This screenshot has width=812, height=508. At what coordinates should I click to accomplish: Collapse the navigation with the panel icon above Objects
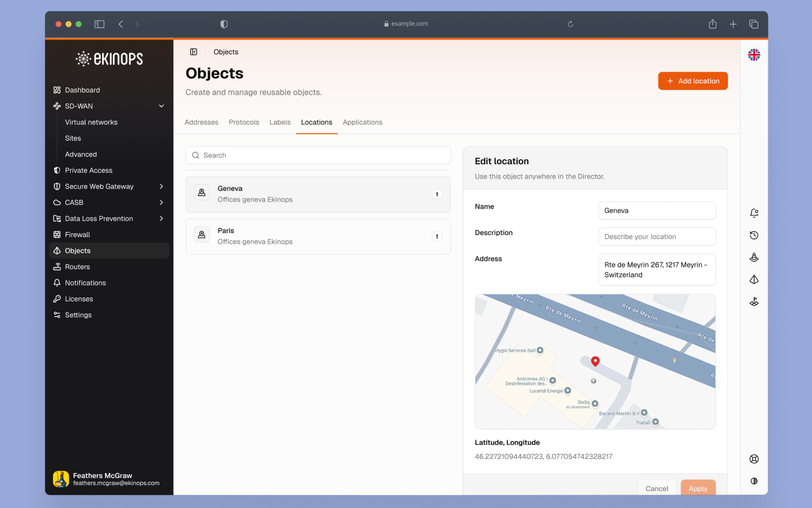(194, 51)
